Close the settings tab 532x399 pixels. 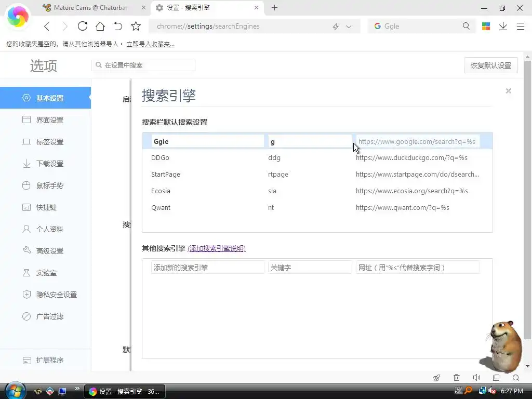[257, 7]
